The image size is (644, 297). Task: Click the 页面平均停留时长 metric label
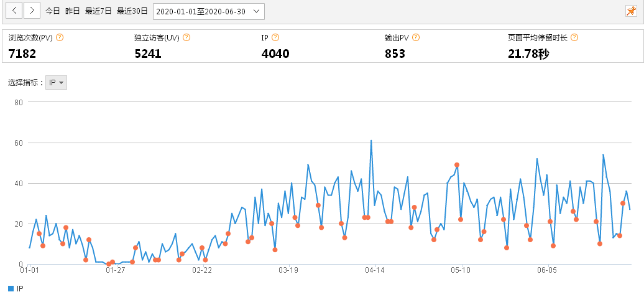click(538, 38)
